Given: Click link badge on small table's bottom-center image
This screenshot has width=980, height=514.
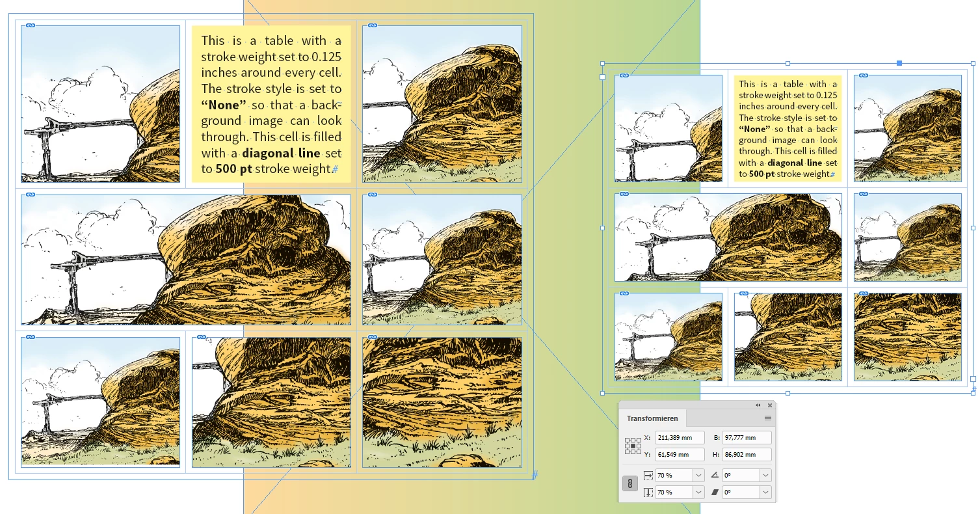Looking at the screenshot, I should click(743, 293).
